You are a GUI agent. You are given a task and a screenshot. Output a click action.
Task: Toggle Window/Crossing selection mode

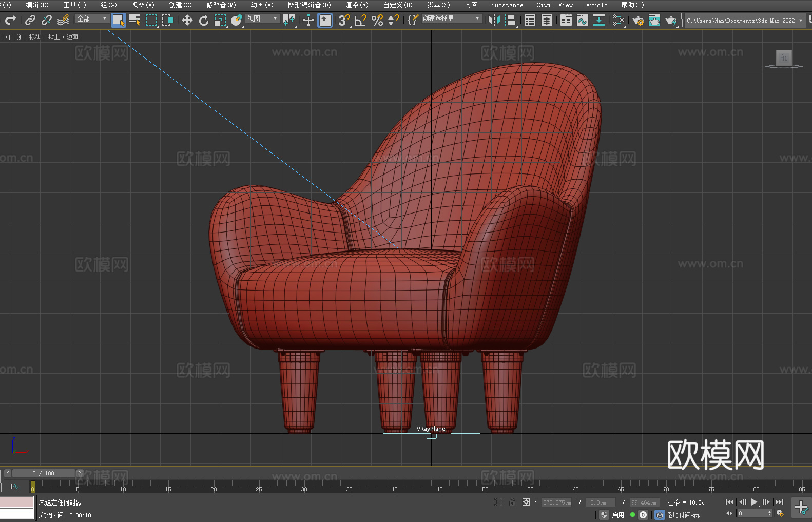[x=168, y=20]
